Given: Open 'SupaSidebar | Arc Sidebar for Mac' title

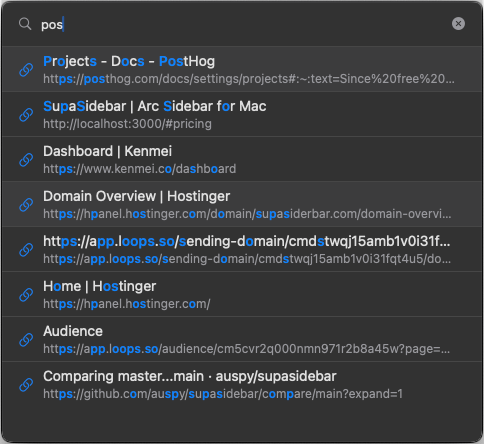Looking at the screenshot, I should (x=155, y=106).
